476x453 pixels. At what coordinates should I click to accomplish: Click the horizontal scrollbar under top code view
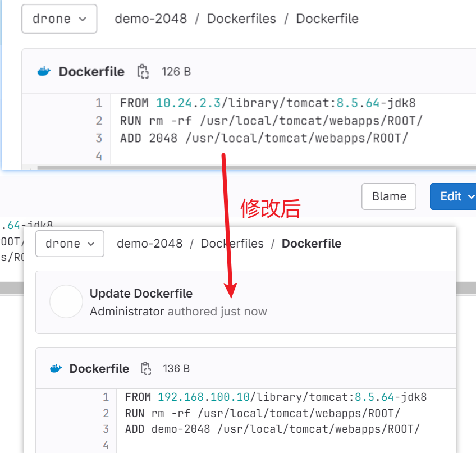coord(257,167)
